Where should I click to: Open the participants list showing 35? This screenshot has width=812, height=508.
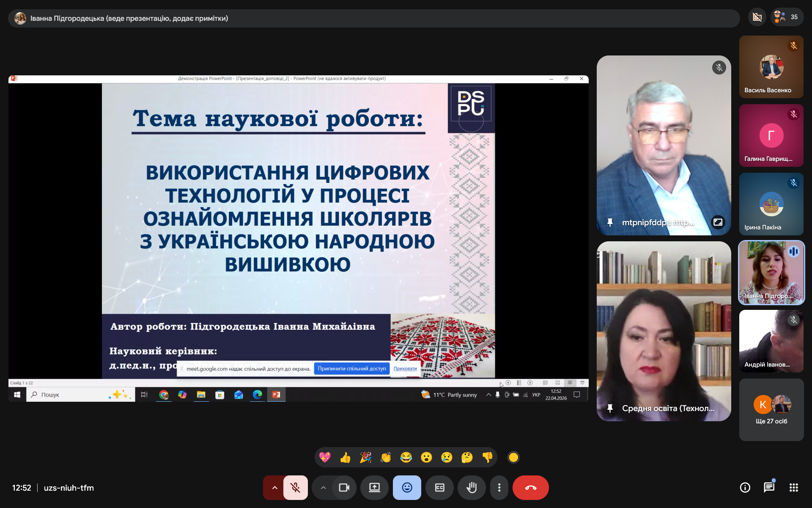(786, 17)
